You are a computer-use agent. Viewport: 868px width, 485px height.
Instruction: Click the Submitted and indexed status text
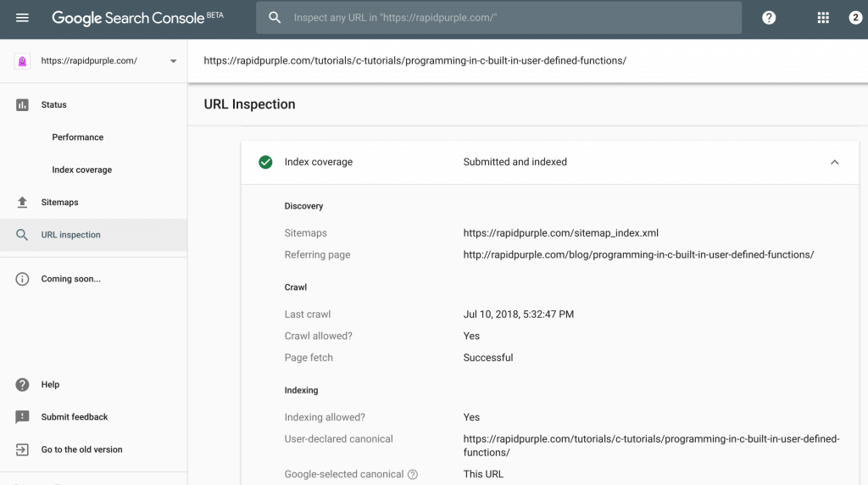[x=515, y=162]
